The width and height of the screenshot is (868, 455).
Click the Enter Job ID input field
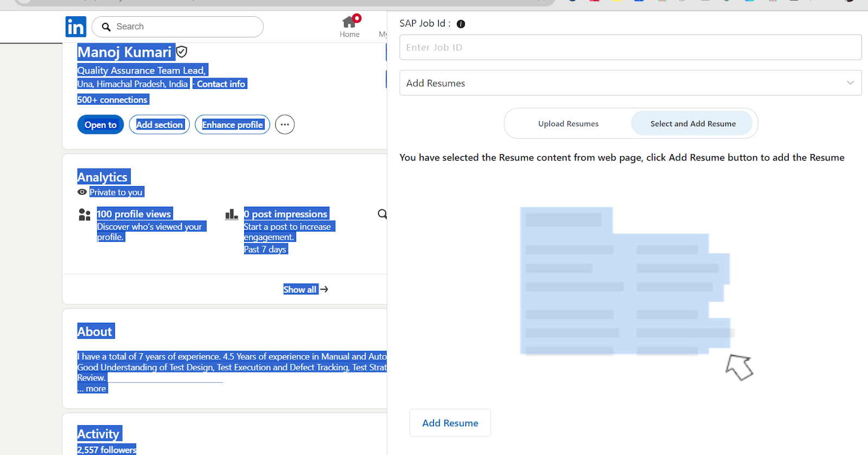[x=630, y=48]
